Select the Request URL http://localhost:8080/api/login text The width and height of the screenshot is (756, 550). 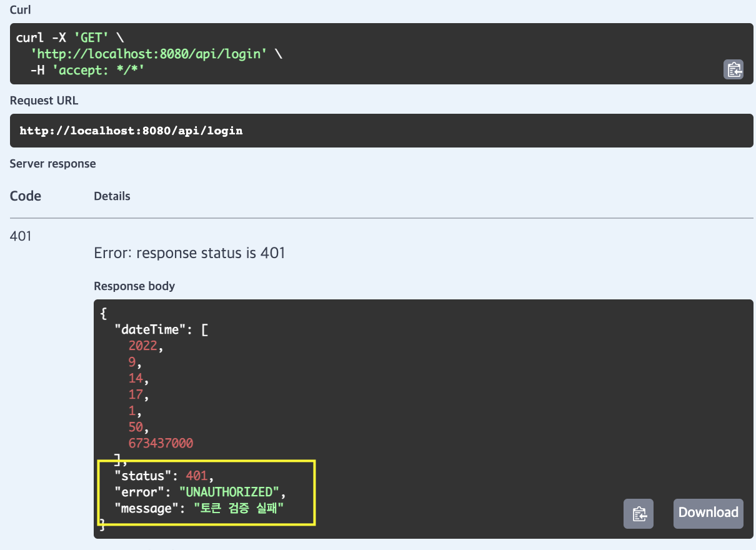click(x=131, y=131)
